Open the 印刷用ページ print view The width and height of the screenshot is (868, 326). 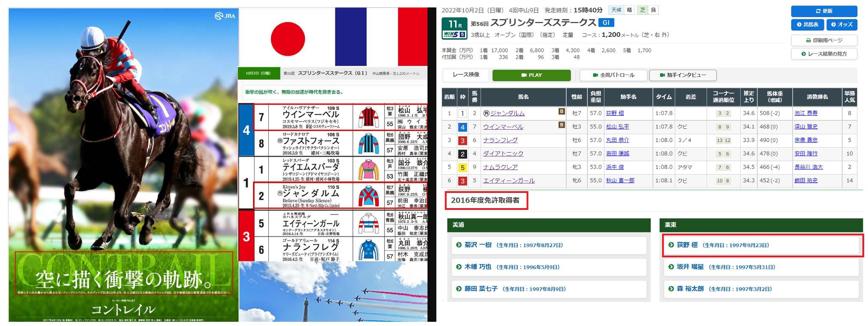click(x=824, y=41)
